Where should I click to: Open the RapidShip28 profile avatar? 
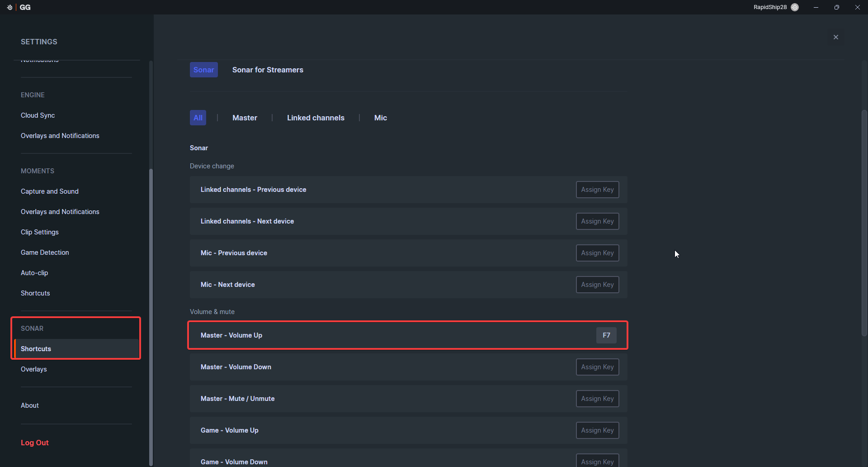(795, 7)
